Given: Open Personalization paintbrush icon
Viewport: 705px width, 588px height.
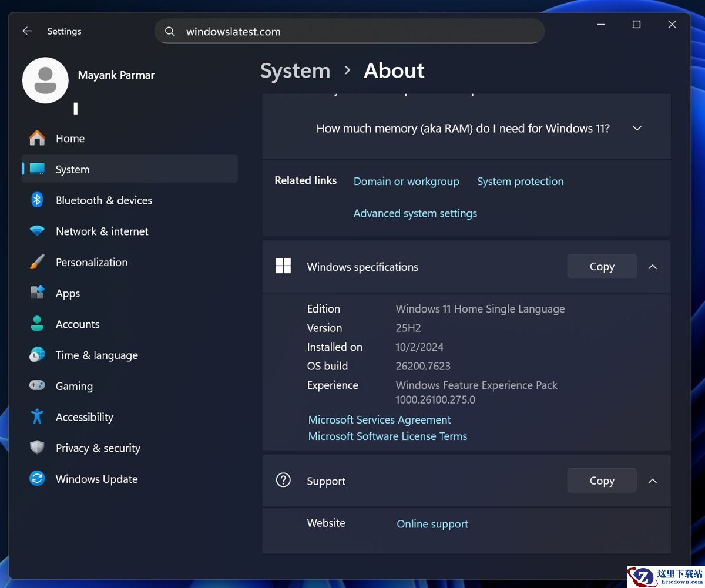Looking at the screenshot, I should [x=37, y=263].
